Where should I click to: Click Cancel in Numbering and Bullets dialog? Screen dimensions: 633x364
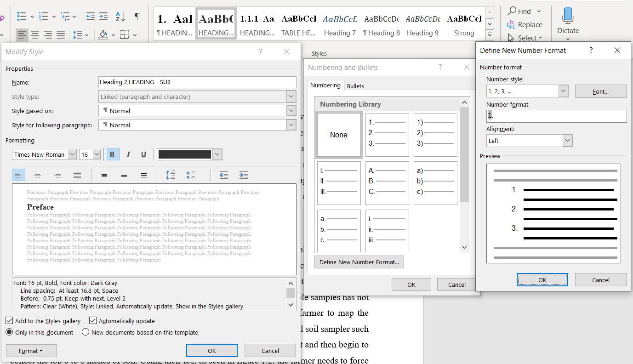tap(457, 284)
